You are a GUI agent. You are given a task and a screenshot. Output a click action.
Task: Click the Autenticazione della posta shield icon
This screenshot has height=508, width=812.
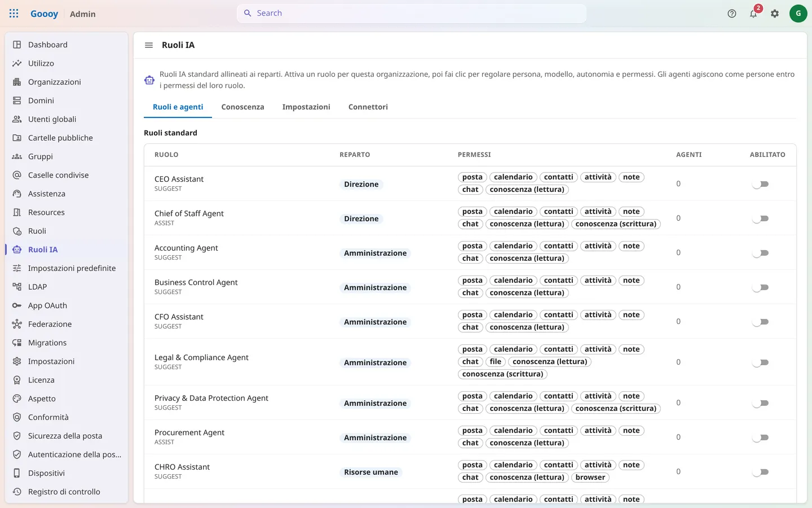(17, 454)
